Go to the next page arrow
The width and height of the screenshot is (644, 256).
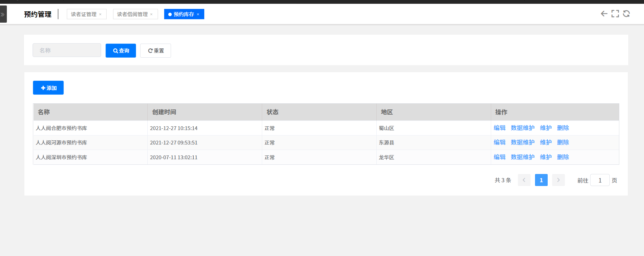click(558, 180)
